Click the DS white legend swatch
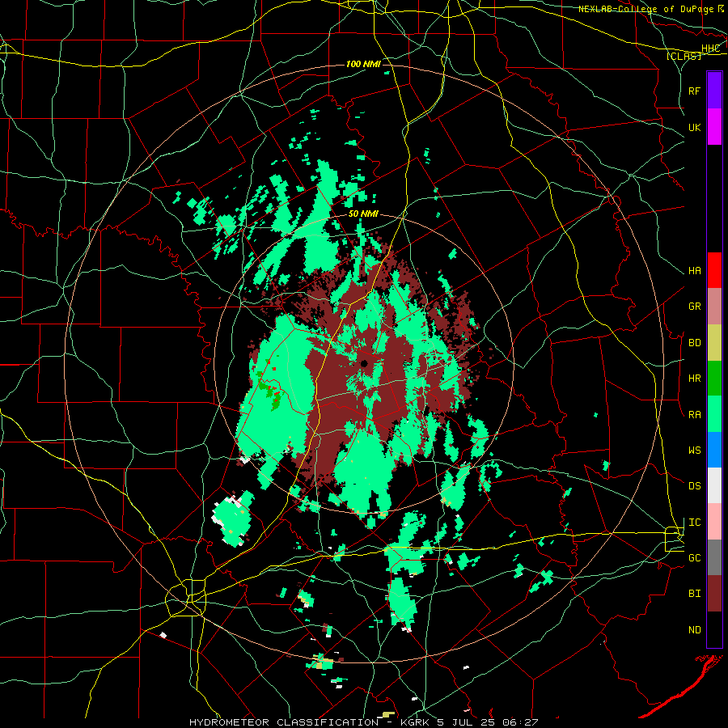 tap(714, 485)
